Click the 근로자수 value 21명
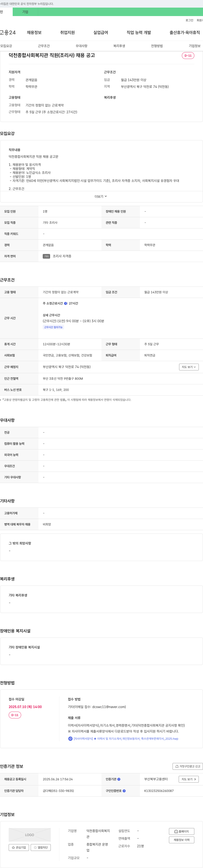Viewport: 203px width, 868px height. click(140, 846)
